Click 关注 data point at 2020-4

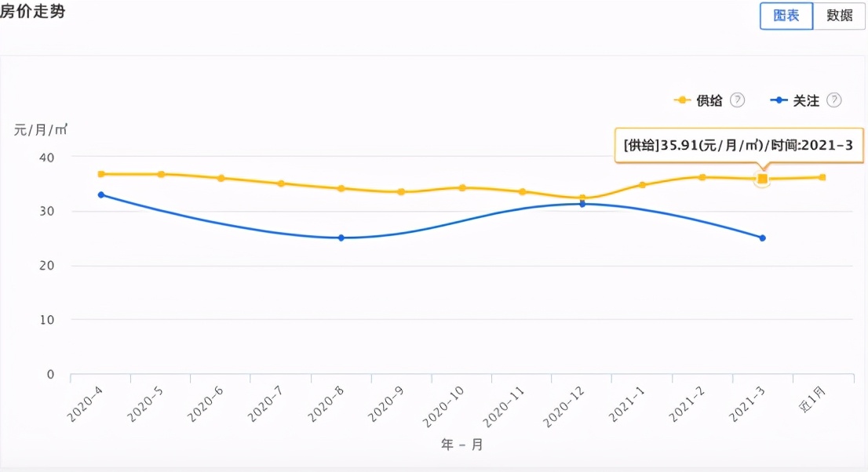[x=101, y=194]
